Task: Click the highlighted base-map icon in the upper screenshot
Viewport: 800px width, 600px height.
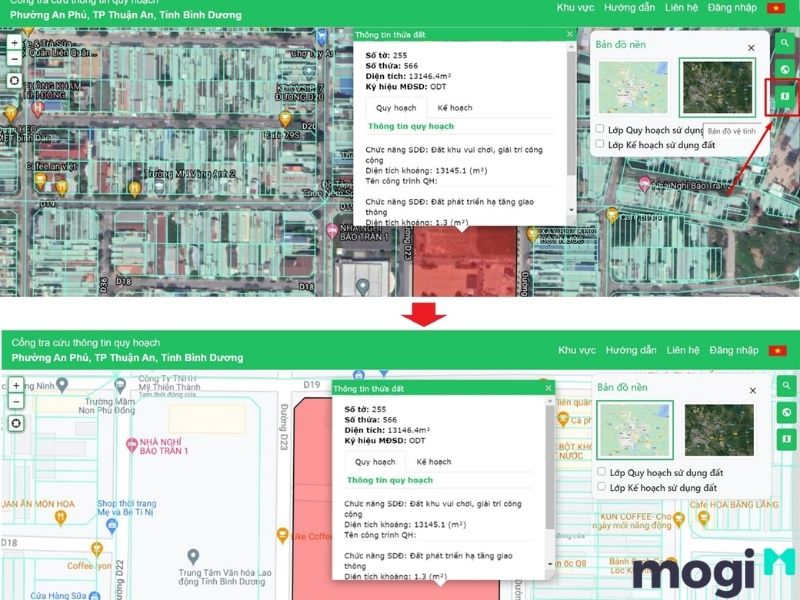Action: click(784, 96)
